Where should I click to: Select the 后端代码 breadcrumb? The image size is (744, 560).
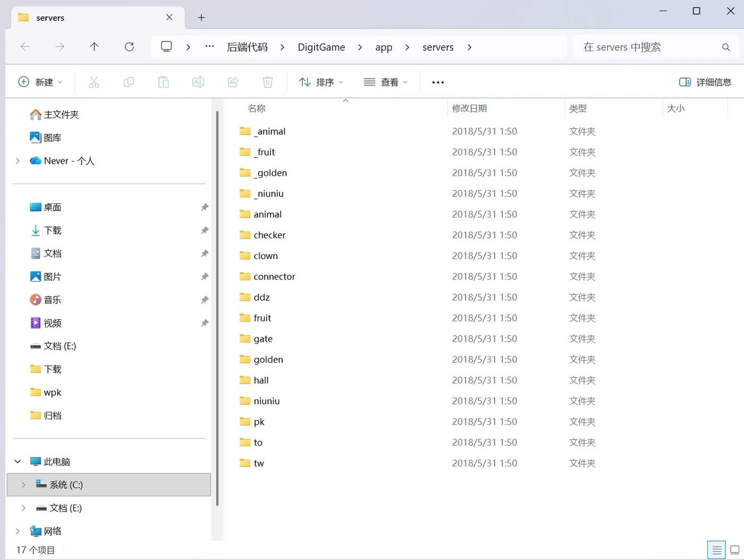click(x=247, y=47)
